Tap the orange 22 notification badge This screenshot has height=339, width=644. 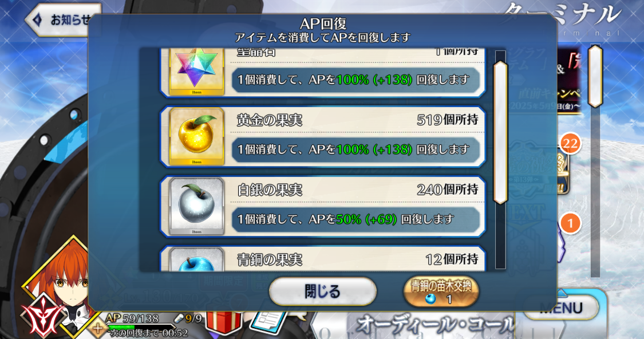pos(570,143)
